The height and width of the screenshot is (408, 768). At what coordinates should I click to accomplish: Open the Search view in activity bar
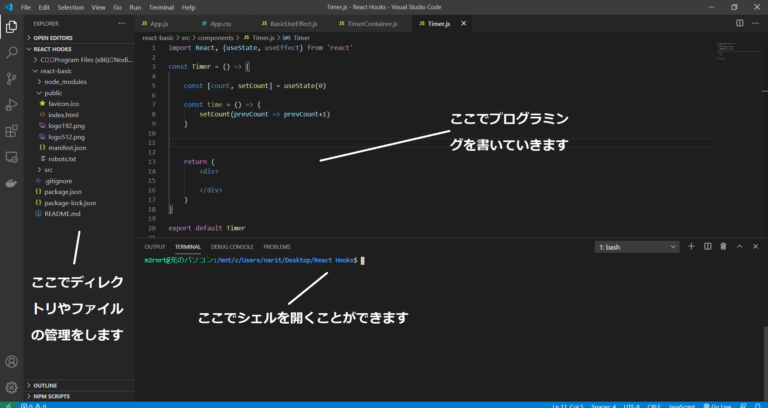(11, 53)
